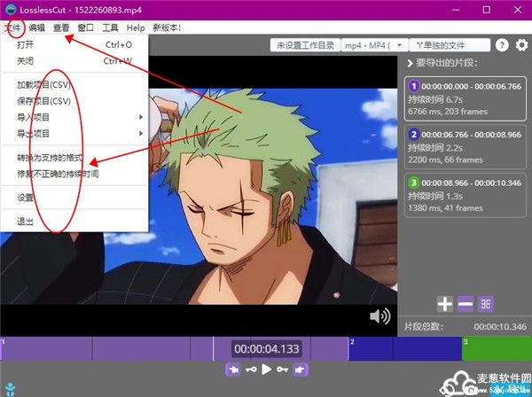Choose 转换为支持的格式 menu entry
The width and height of the screenshot is (532, 397).
[x=74, y=158]
